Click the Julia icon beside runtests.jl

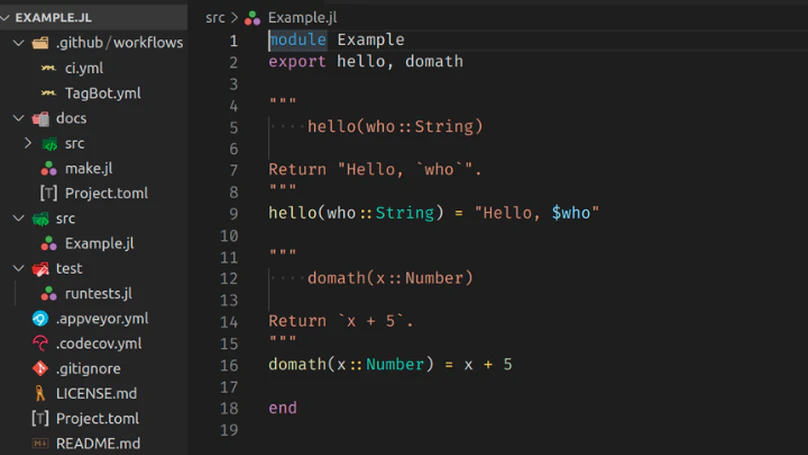tap(49, 293)
